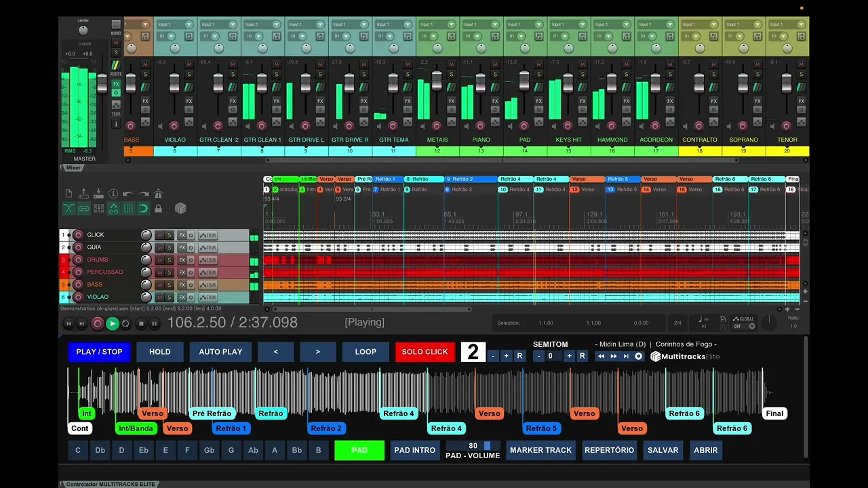
Task: Toggle the green PAD button
Action: point(359,450)
